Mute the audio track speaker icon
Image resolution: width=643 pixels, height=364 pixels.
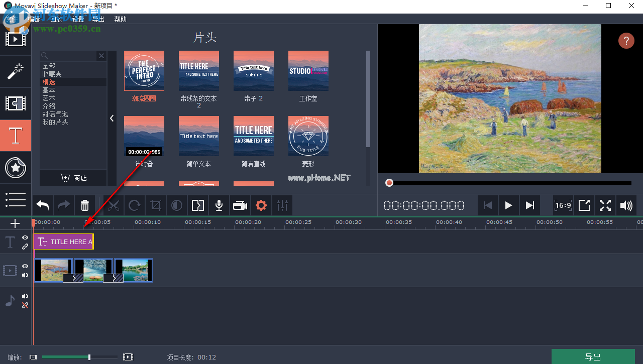[x=25, y=296]
